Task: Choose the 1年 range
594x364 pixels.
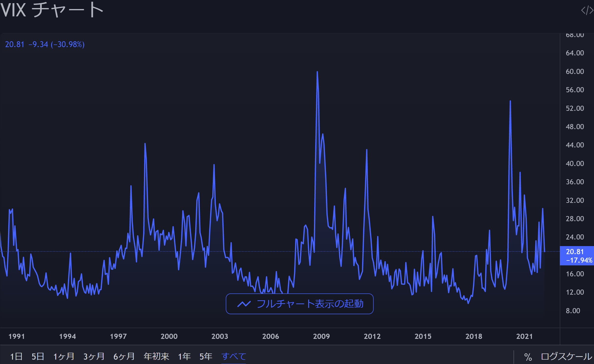Action: point(184,357)
